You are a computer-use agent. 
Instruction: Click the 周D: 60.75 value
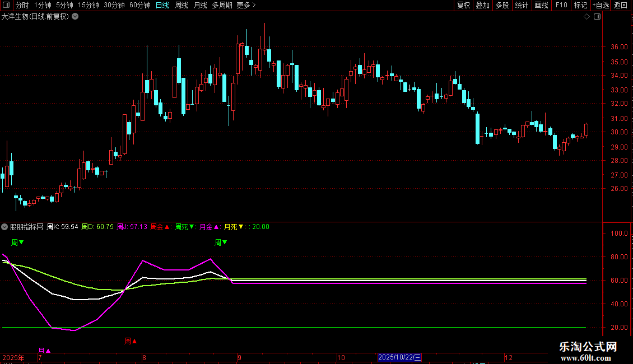pyautogui.click(x=97, y=227)
